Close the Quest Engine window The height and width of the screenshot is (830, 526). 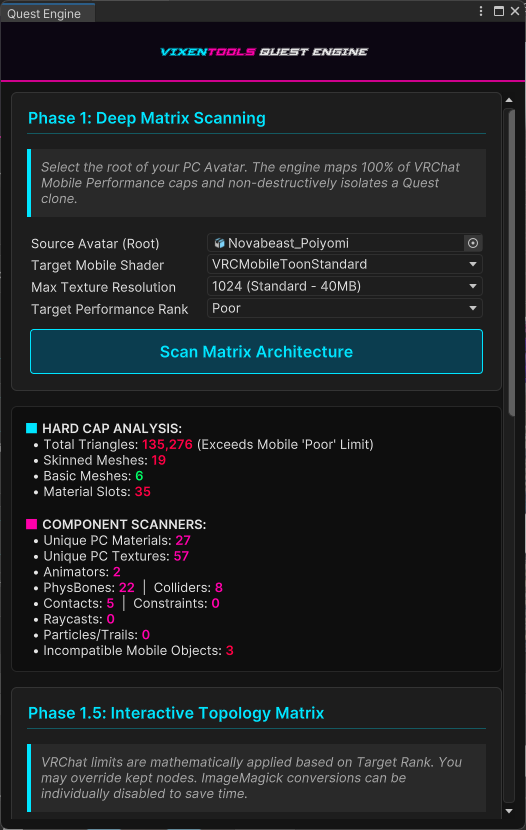pyautogui.click(x=515, y=11)
